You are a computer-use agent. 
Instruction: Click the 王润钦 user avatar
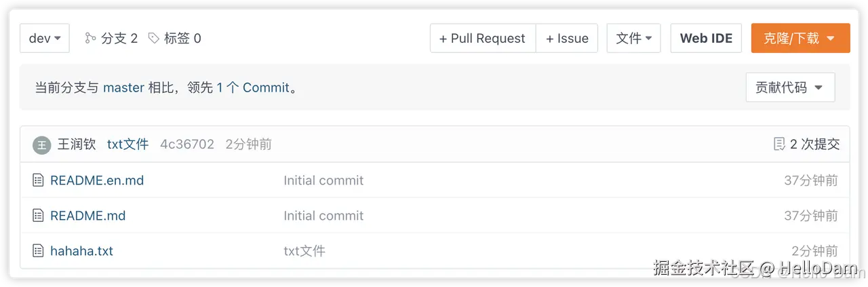pos(42,145)
